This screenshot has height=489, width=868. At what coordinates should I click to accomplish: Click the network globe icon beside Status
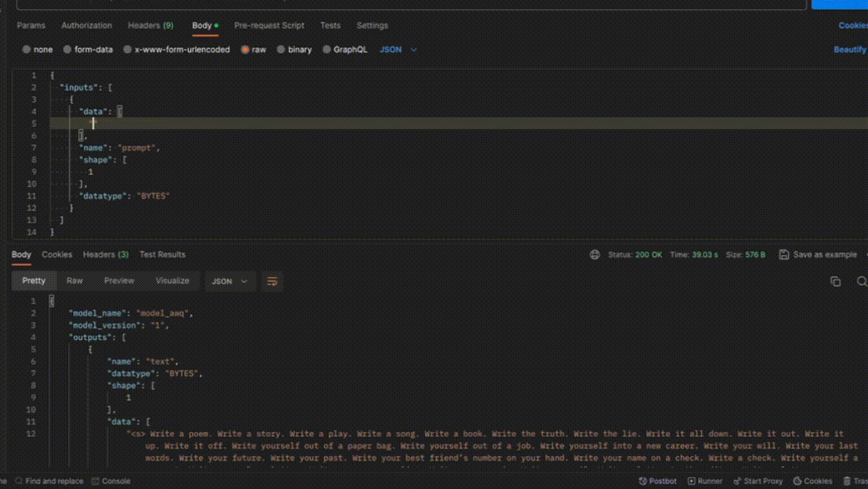click(x=595, y=254)
